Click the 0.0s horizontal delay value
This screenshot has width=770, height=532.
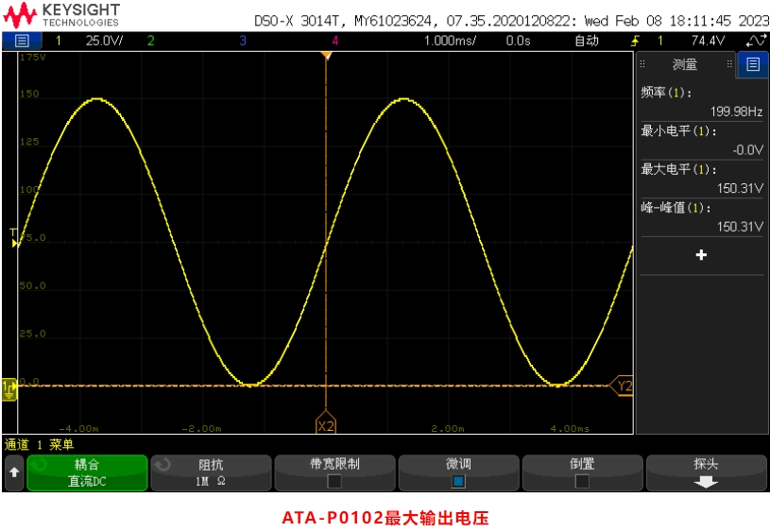(518, 41)
